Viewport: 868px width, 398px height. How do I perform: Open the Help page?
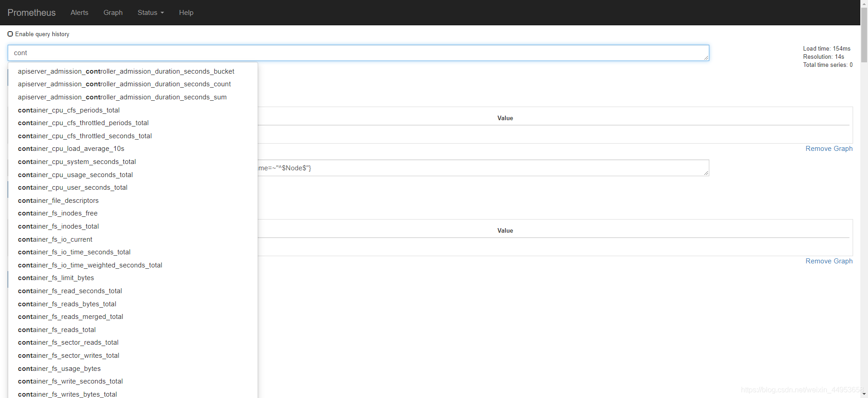pyautogui.click(x=186, y=13)
